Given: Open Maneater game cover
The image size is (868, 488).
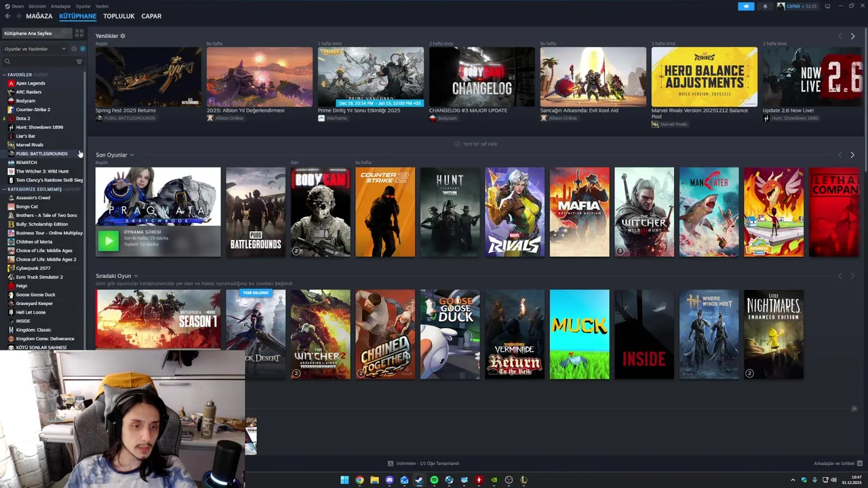Looking at the screenshot, I should (x=709, y=212).
